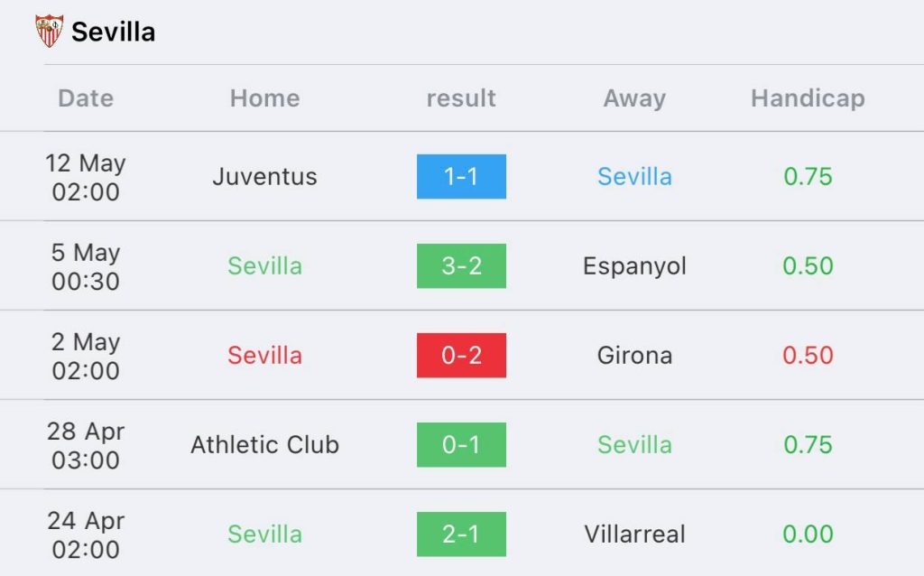Click the Away column header
The image size is (924, 576).
(634, 98)
